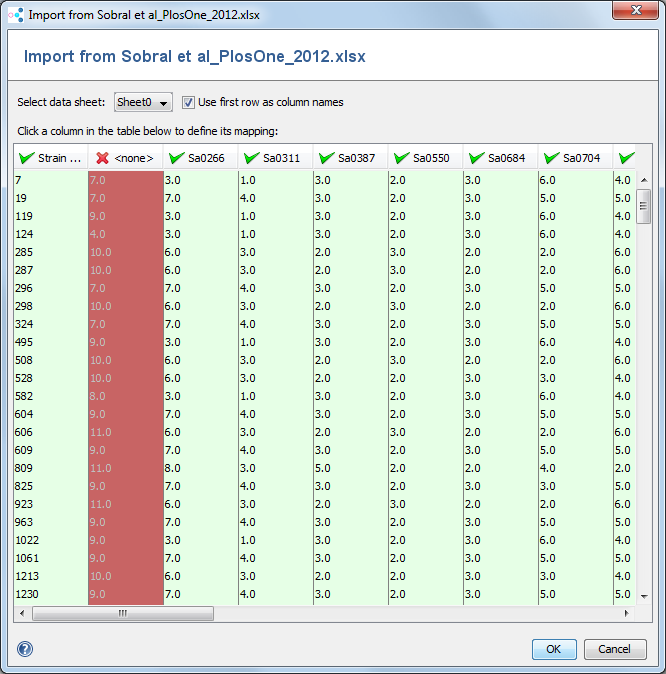Click the help question mark icon
666x674 pixels.
tap(25, 649)
